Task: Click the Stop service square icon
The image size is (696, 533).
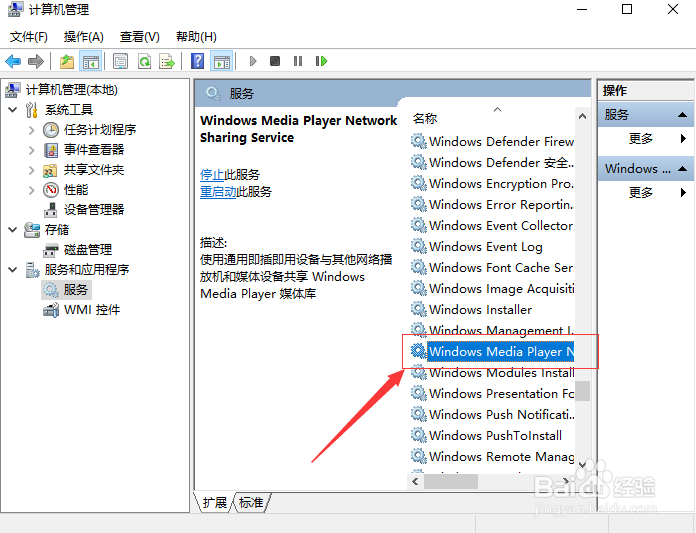Action: 275,61
